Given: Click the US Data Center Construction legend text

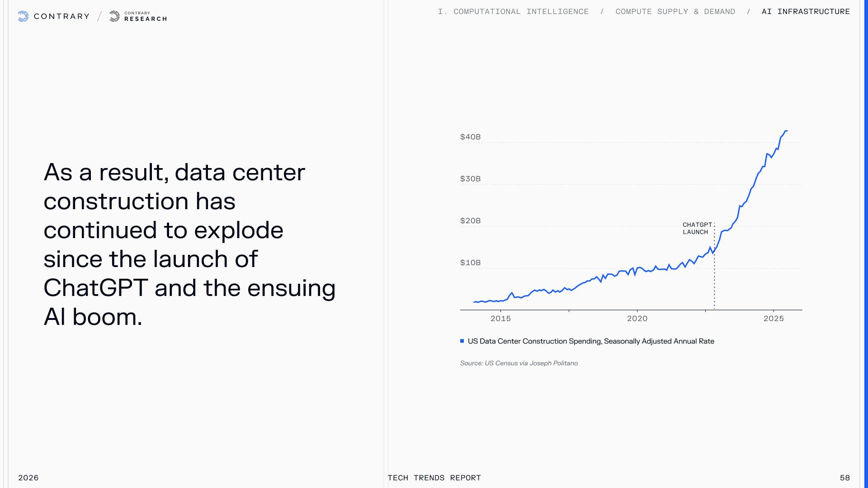Looking at the screenshot, I should [x=591, y=341].
